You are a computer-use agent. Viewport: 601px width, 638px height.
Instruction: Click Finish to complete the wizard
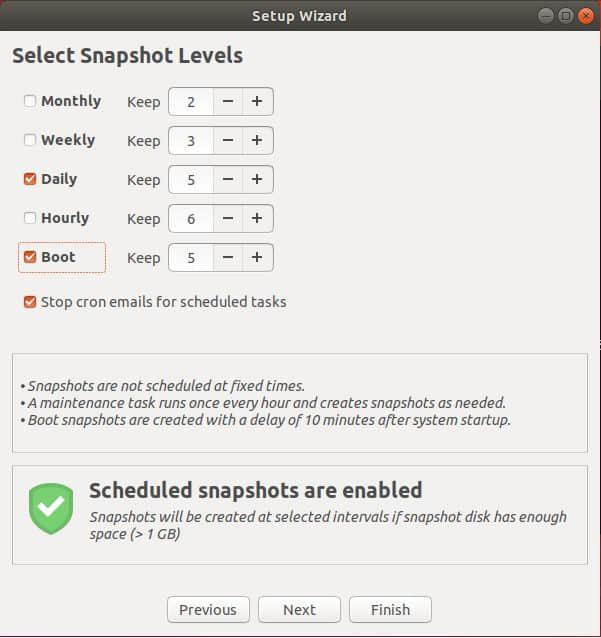(x=390, y=609)
